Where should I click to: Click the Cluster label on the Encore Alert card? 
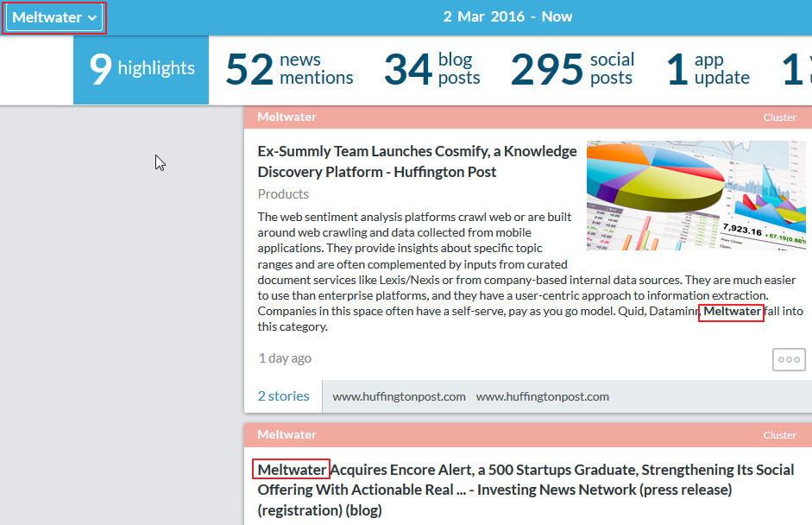(x=779, y=435)
